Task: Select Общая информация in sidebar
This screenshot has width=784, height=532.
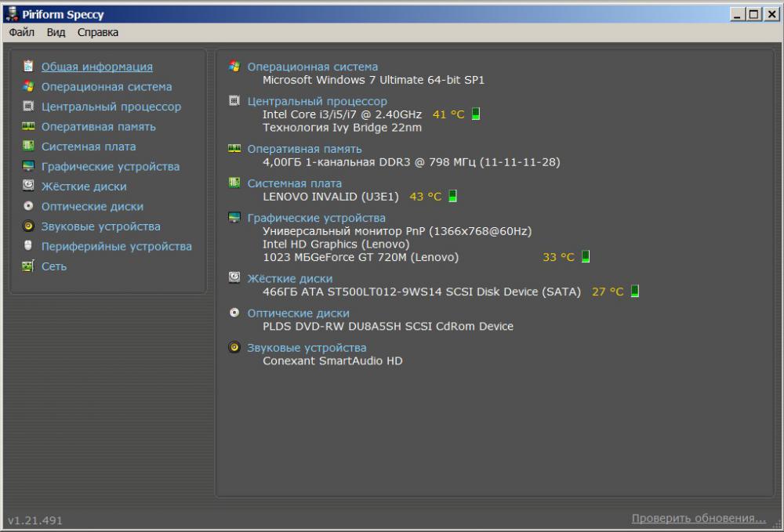Action: click(x=97, y=67)
